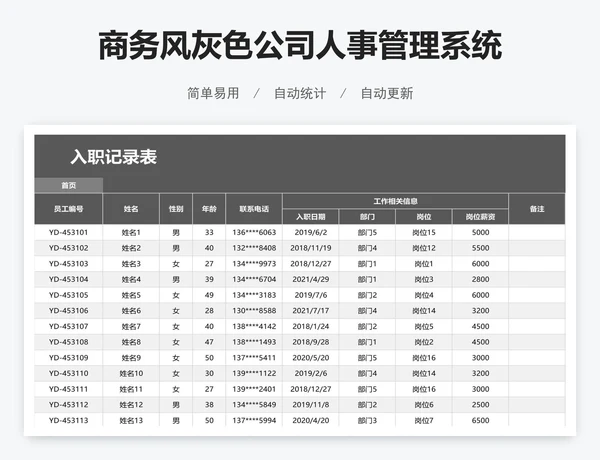Click salary cell 5500
This screenshot has width=600, height=460.
pyautogui.click(x=480, y=248)
